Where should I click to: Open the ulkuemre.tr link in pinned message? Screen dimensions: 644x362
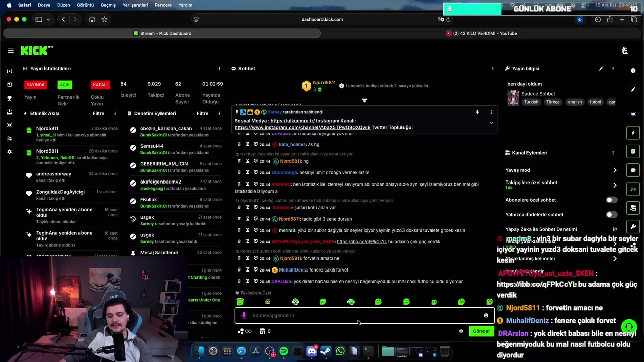pos(293,121)
